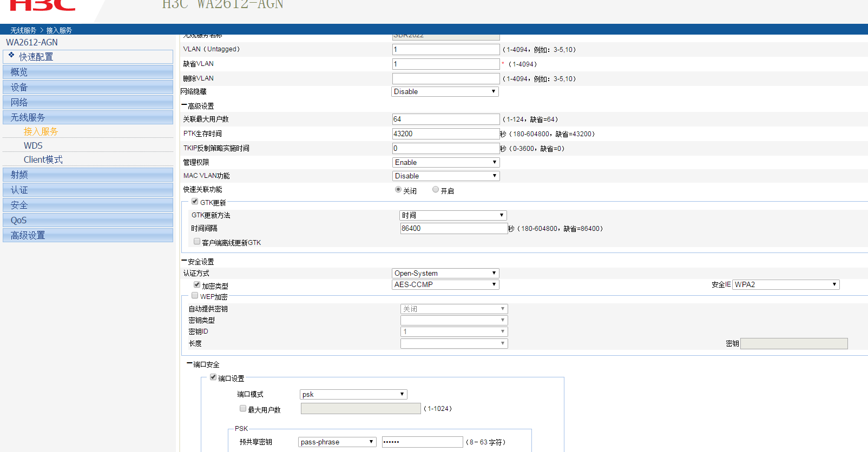
Task: Click the WEP 密钥 input field
Action: tap(794, 343)
